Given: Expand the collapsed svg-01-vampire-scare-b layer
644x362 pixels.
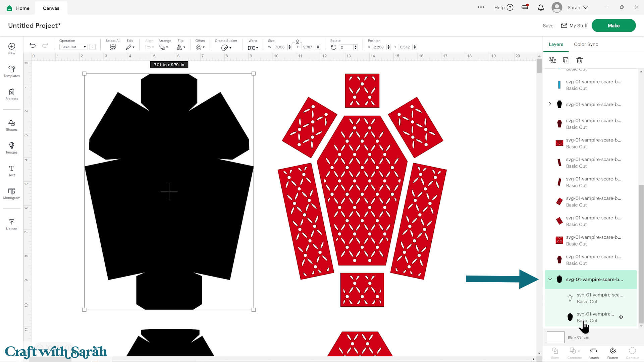Looking at the screenshot, I should pos(550,104).
